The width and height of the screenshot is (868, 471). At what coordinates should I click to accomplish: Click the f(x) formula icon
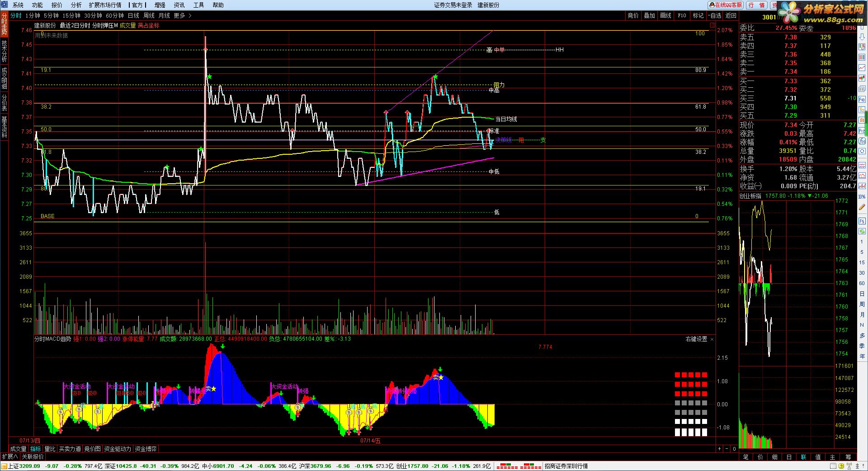point(862,141)
